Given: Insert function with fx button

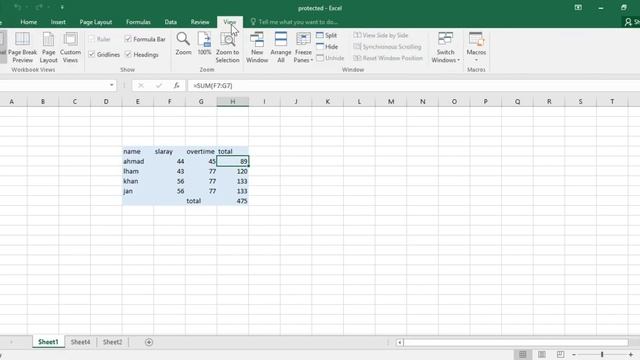Looking at the screenshot, I should click(176, 85).
